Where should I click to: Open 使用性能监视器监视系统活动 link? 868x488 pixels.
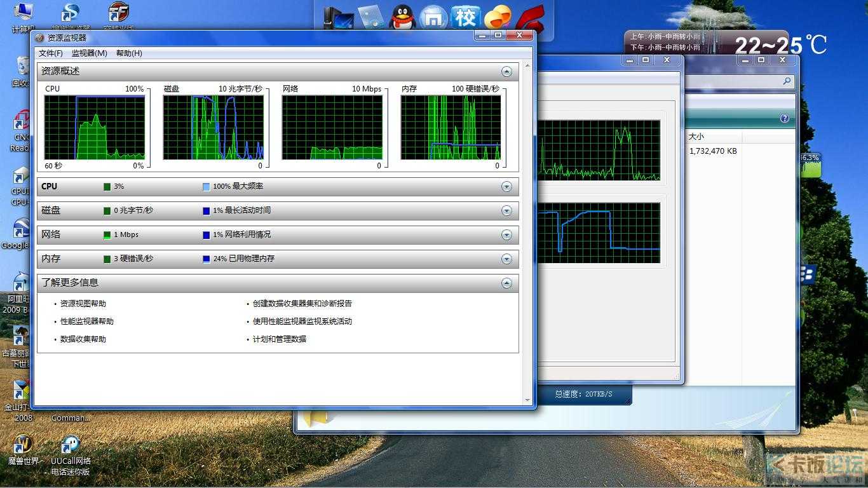tap(302, 322)
